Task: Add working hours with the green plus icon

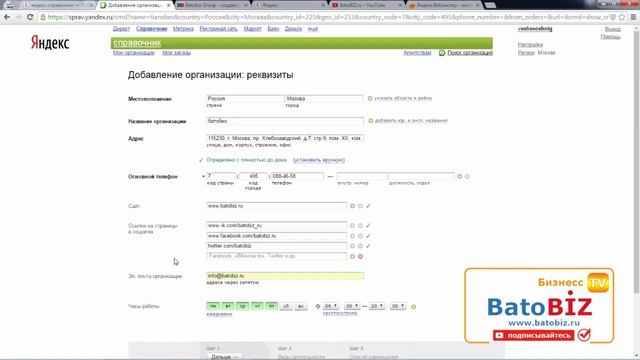Action: click(x=413, y=307)
